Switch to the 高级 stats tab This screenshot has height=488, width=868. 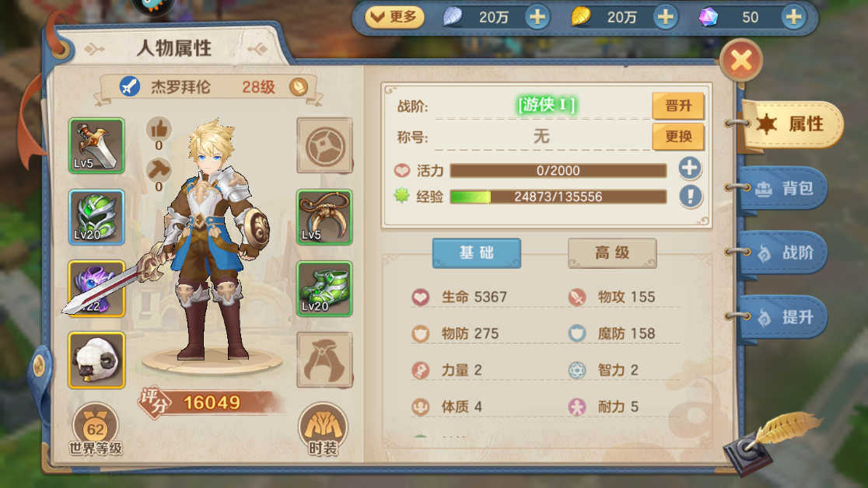(612, 253)
